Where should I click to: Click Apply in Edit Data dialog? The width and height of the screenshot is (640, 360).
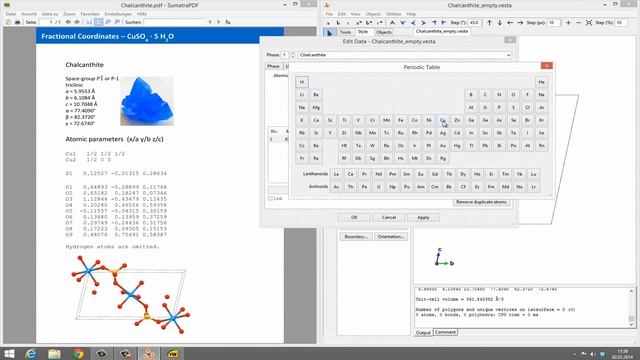pos(423,218)
